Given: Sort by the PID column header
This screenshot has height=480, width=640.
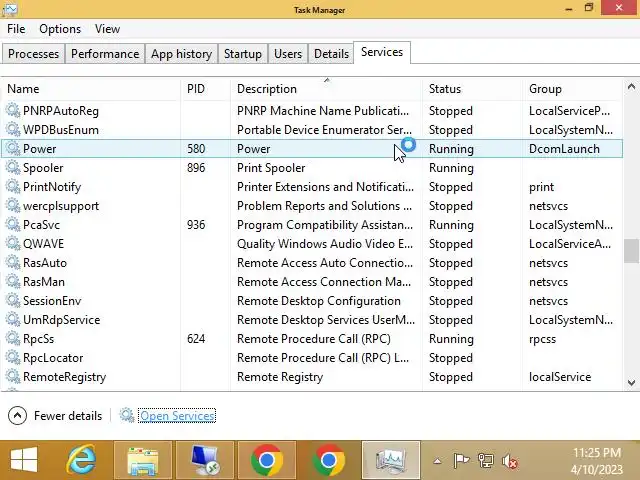Looking at the screenshot, I should (x=205, y=89).
